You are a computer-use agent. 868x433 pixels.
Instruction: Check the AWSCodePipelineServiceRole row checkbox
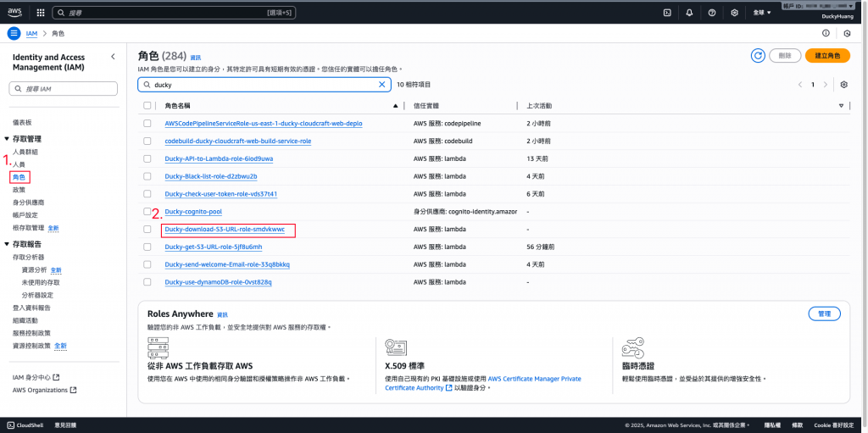click(x=147, y=124)
